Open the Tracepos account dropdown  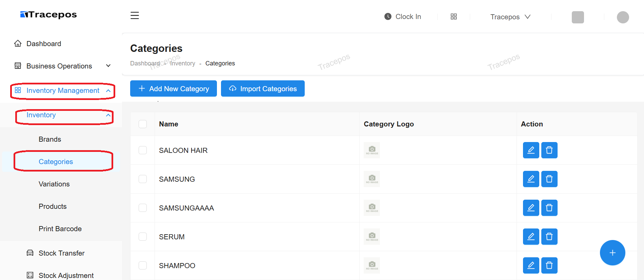[510, 17]
